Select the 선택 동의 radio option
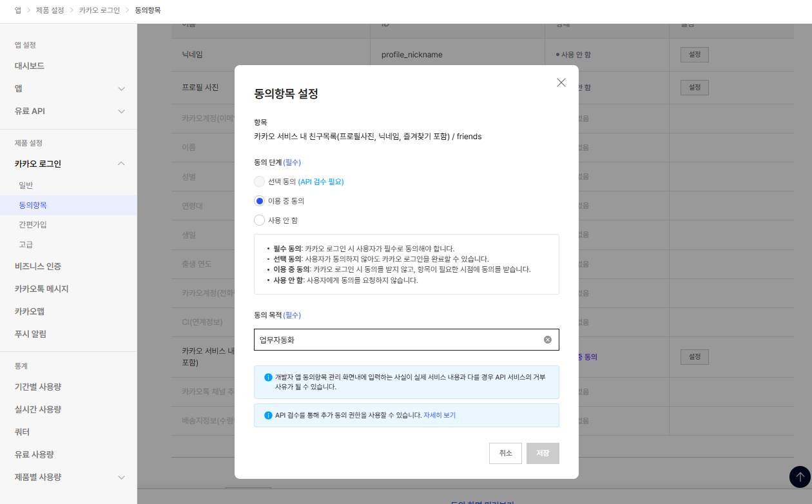This screenshot has height=504, width=812. tap(259, 182)
